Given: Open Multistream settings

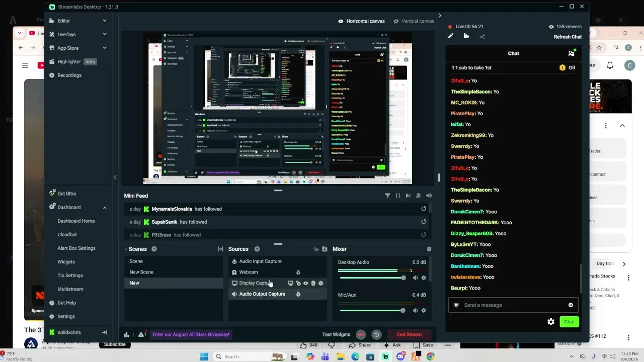Looking at the screenshot, I should 70,289.
